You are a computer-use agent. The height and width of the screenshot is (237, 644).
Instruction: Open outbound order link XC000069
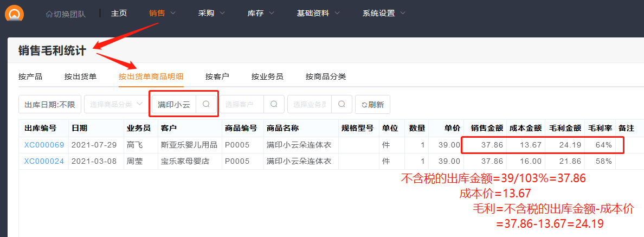pos(44,145)
